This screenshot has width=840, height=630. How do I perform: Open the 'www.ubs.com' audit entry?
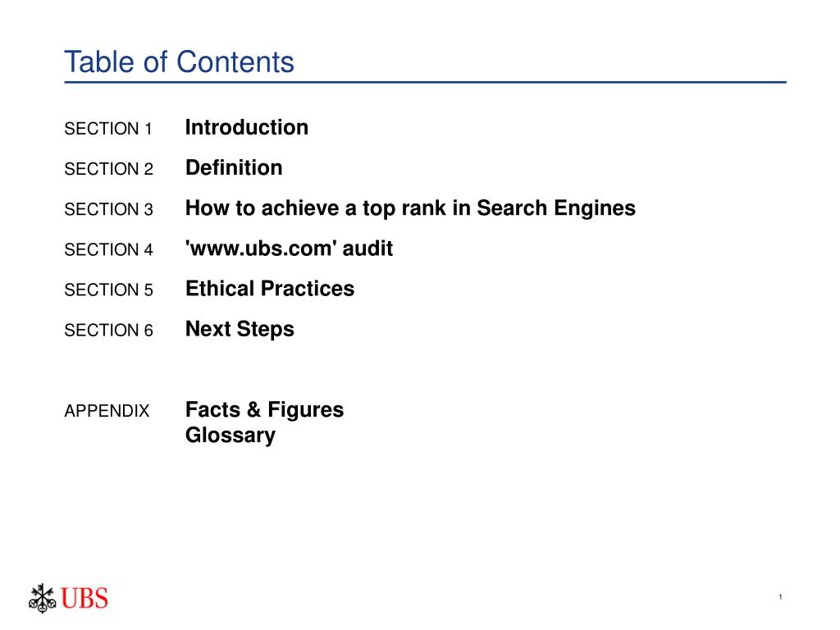[x=289, y=249]
